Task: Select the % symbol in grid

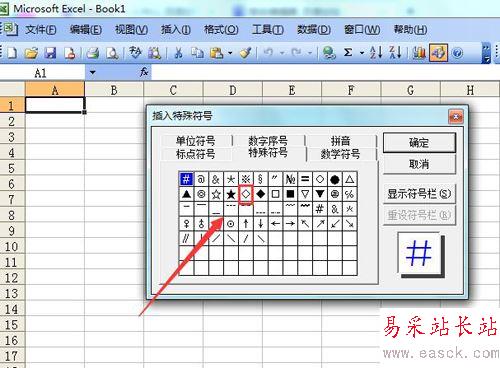Action: (349, 194)
